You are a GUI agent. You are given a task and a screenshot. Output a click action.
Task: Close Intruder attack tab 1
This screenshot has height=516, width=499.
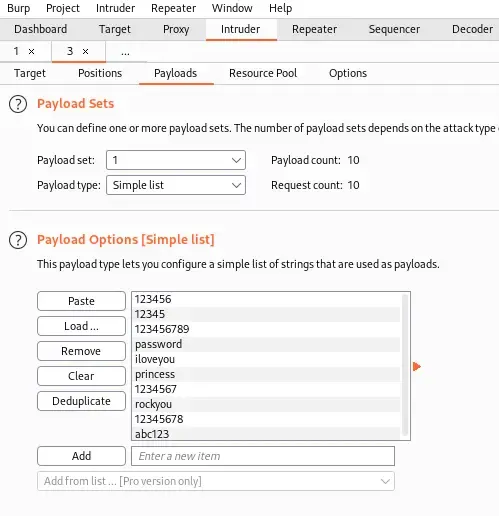(x=31, y=51)
